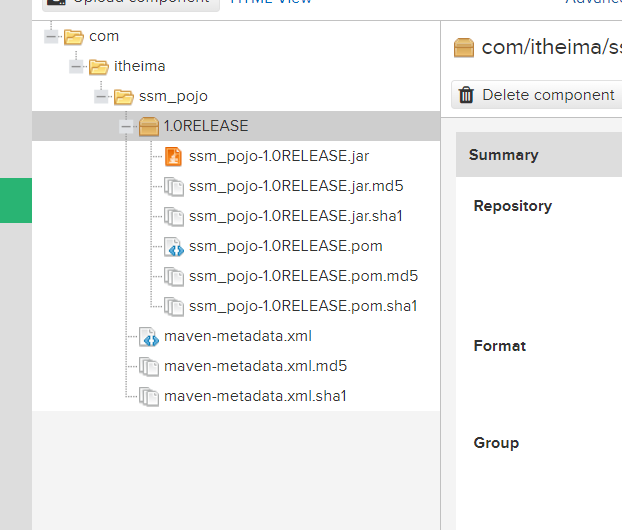622x530 pixels.
Task: Click the Format field label
Action: pyautogui.click(x=500, y=346)
